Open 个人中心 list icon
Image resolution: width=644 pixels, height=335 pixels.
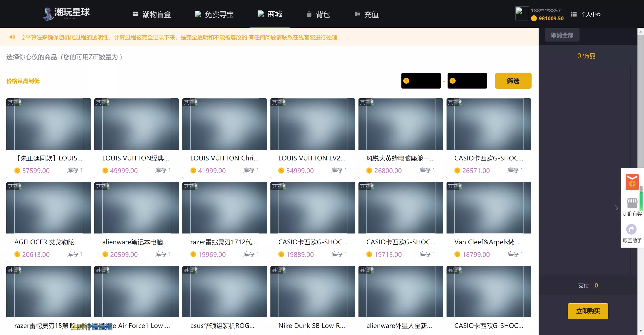pos(574,14)
